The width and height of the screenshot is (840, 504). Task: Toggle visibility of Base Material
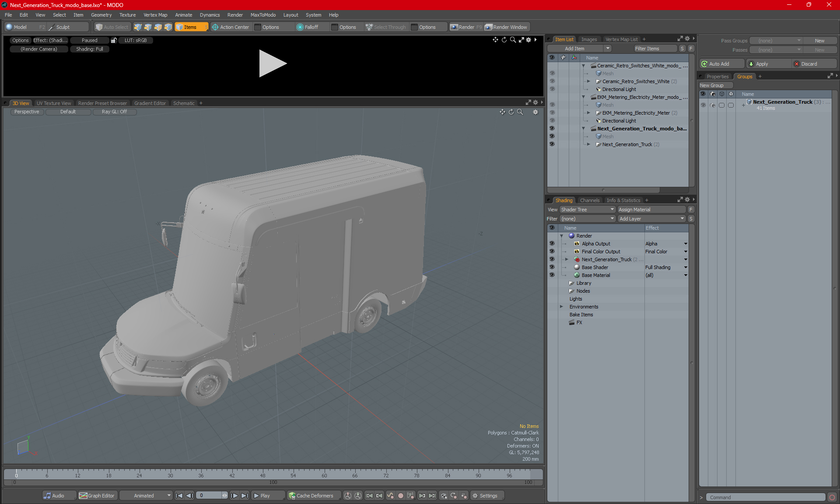click(552, 275)
